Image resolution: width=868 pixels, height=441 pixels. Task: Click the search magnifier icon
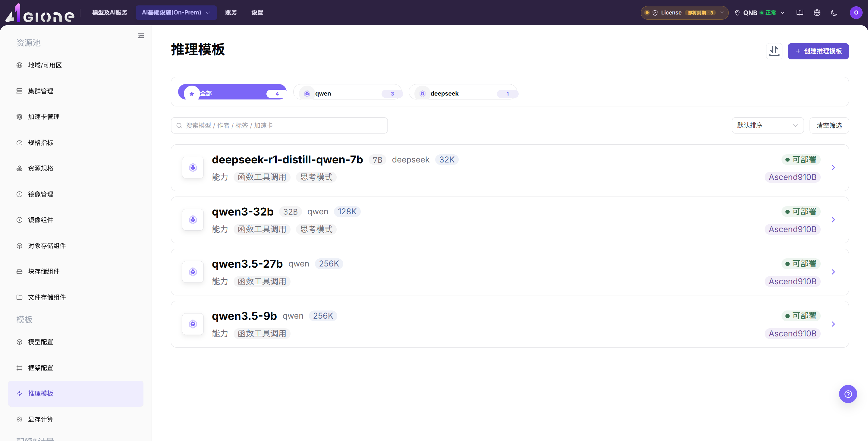coord(179,125)
